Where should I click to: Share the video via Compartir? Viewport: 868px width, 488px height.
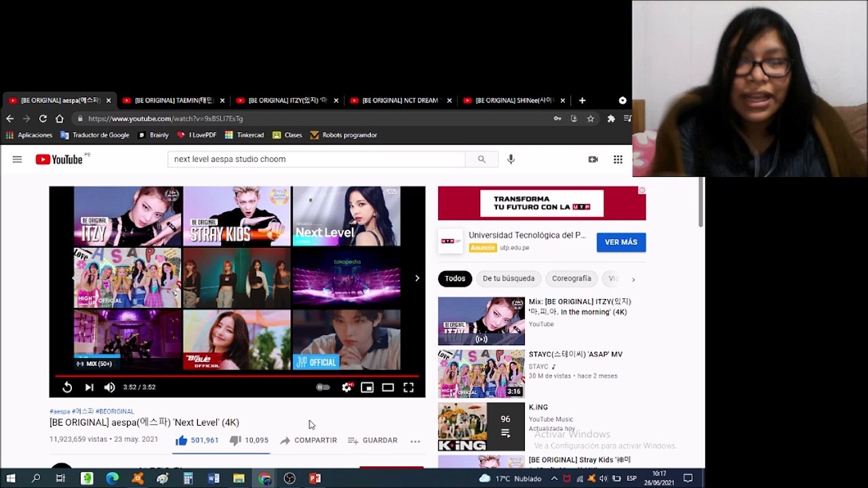308,441
